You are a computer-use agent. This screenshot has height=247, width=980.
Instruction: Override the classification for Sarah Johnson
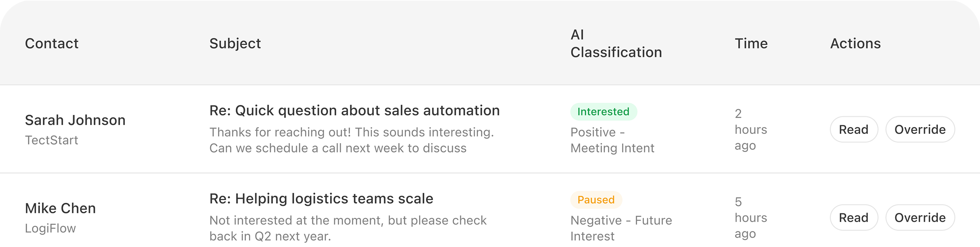point(920,130)
